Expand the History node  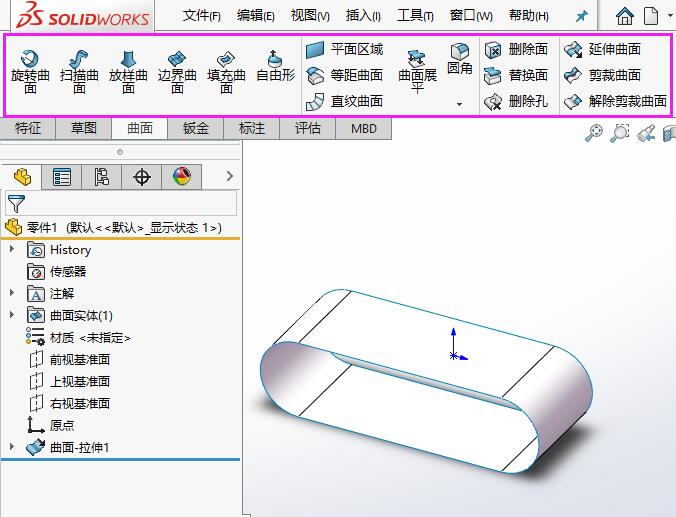click(12, 249)
